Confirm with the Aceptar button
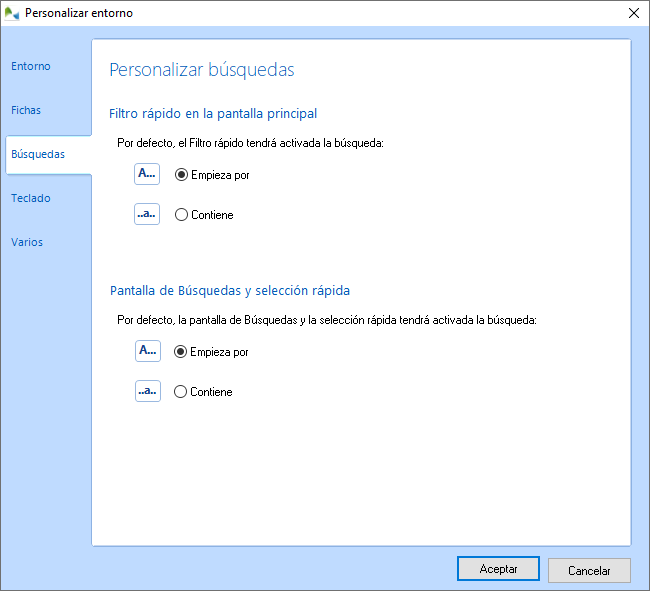Image resolution: width=650 pixels, height=591 pixels. [498, 569]
